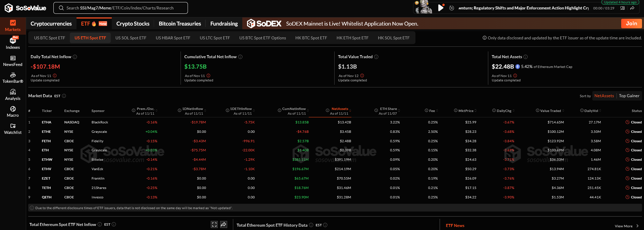The height and width of the screenshot is (230, 644).
Task: Select the US BTC Spot ETF Options sub-tab
Action: click(x=262, y=38)
